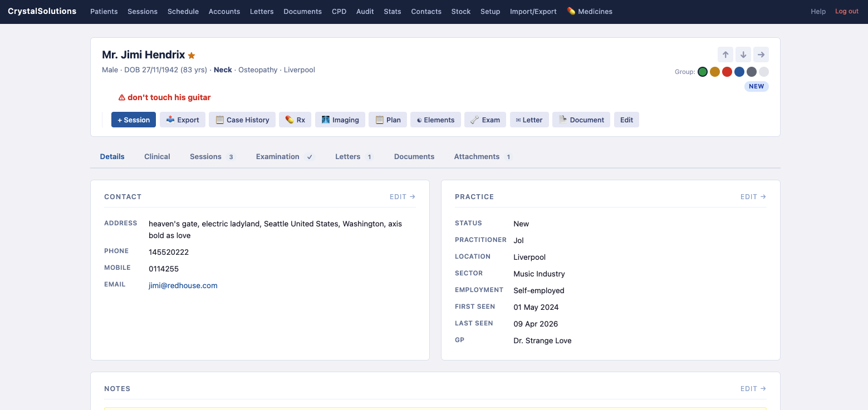Click the right arrow navigation button
868x410 pixels.
click(x=761, y=55)
